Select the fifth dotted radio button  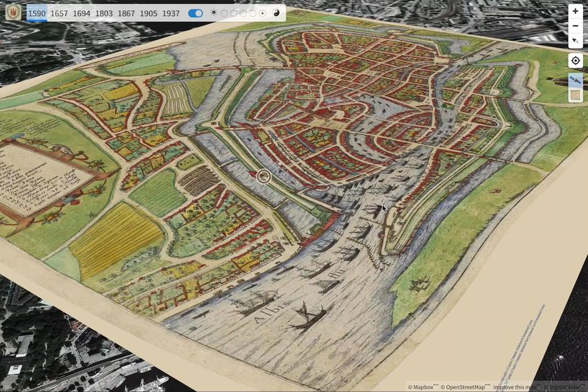(262, 13)
